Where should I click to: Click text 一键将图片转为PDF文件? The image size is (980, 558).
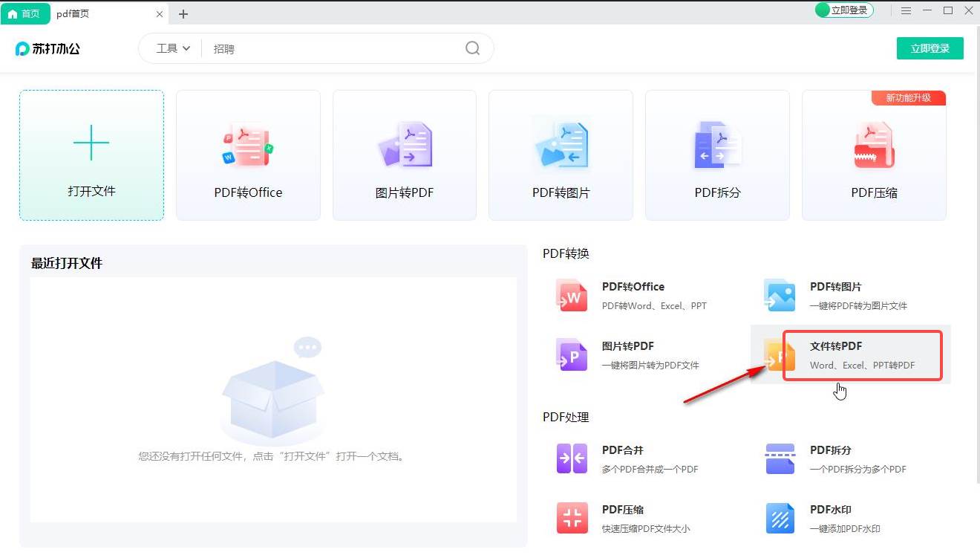click(650, 365)
